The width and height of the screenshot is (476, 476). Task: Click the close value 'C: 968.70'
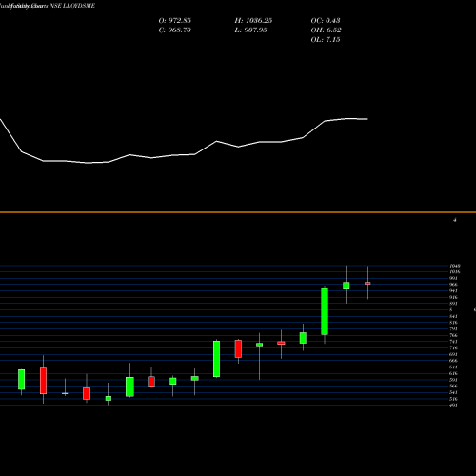tap(174, 30)
